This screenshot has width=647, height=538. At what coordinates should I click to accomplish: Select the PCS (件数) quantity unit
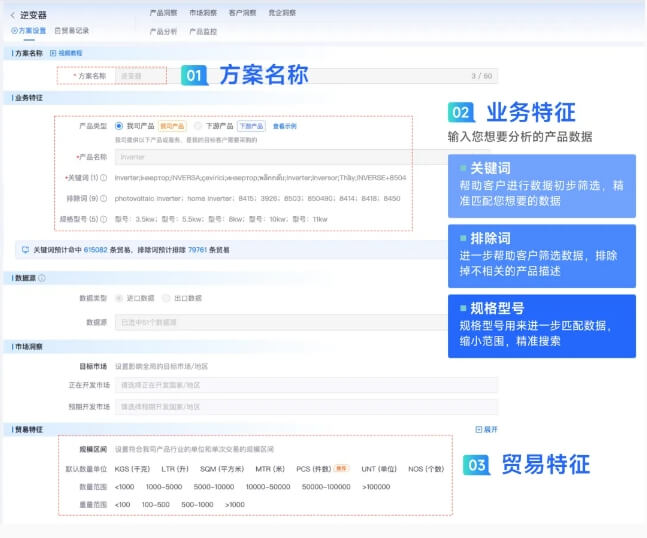(x=314, y=468)
